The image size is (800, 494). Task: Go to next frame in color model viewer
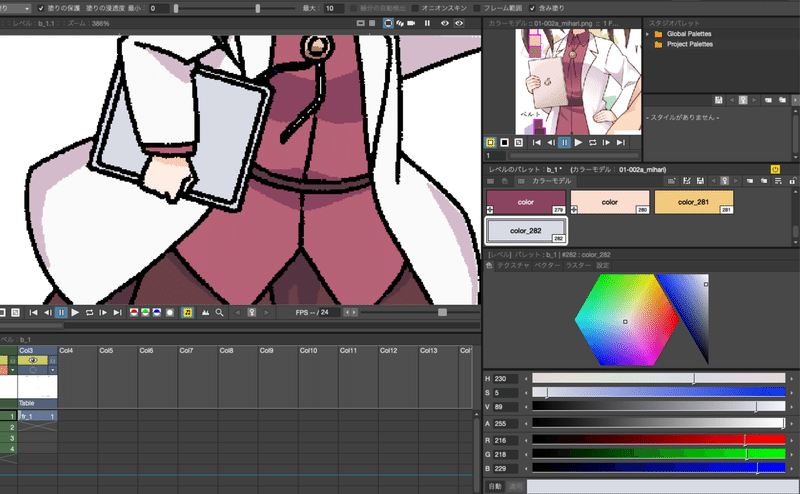coord(606,142)
